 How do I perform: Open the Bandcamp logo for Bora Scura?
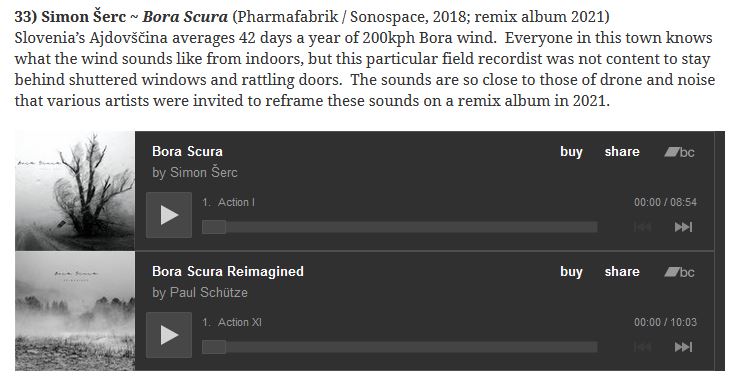(x=679, y=152)
